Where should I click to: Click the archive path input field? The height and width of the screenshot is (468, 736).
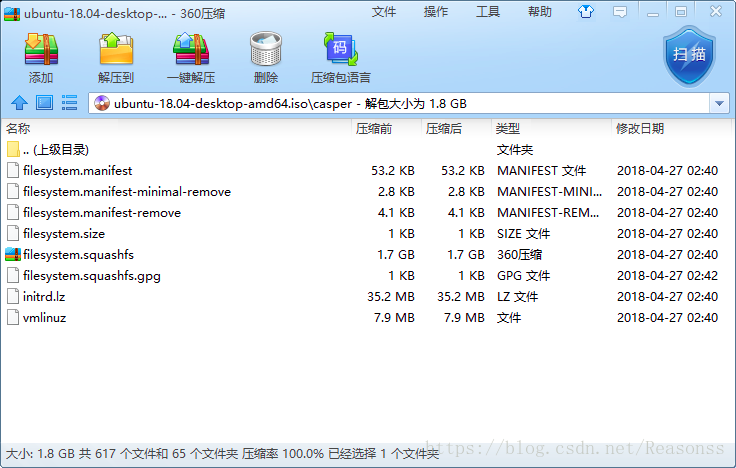pos(399,103)
